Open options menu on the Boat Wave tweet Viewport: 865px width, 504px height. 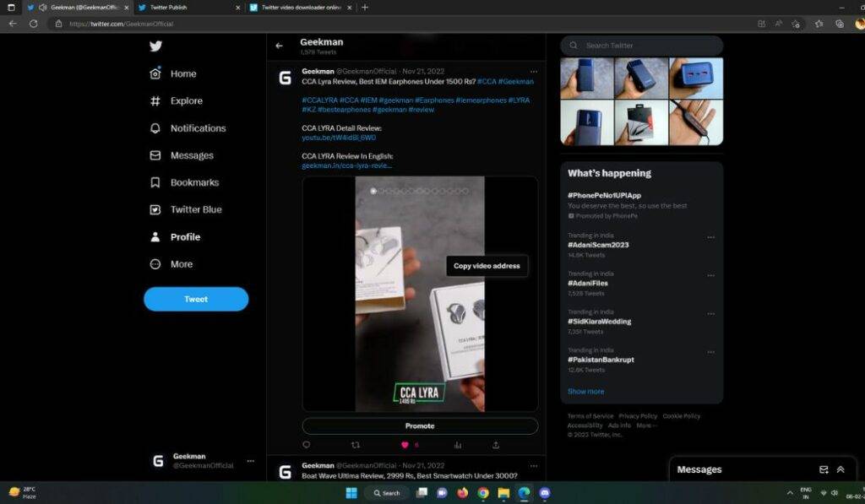(x=534, y=466)
